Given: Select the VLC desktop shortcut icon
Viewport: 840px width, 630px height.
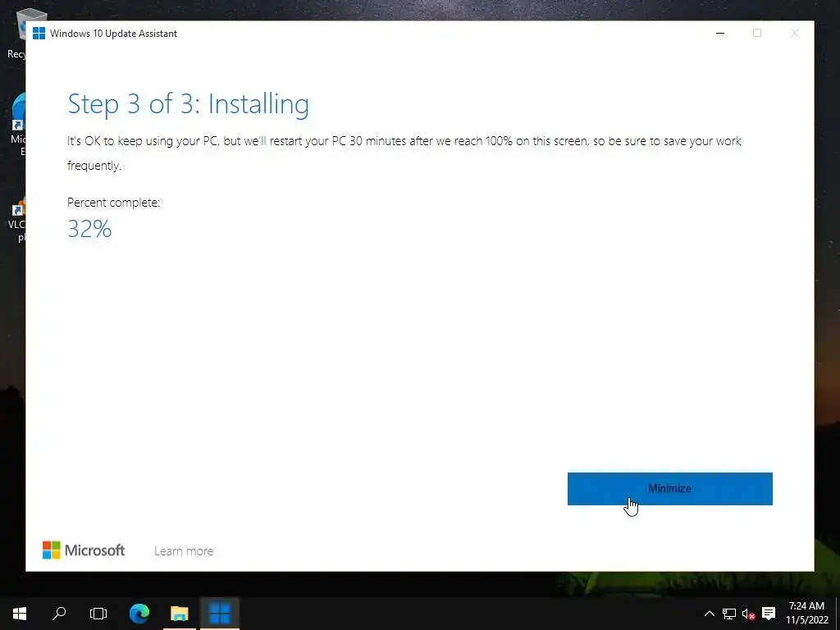Looking at the screenshot, I should tap(16, 221).
